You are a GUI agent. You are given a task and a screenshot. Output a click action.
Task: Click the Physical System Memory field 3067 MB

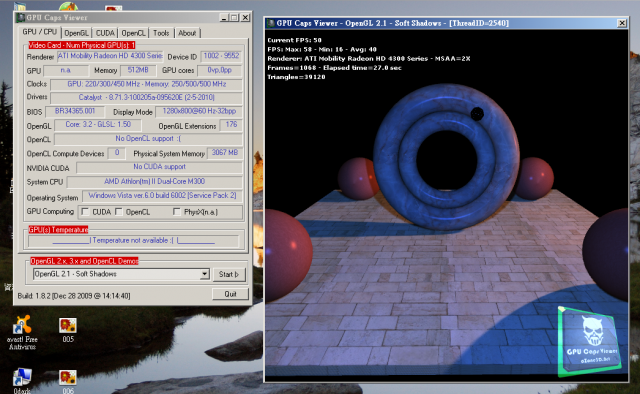point(225,153)
